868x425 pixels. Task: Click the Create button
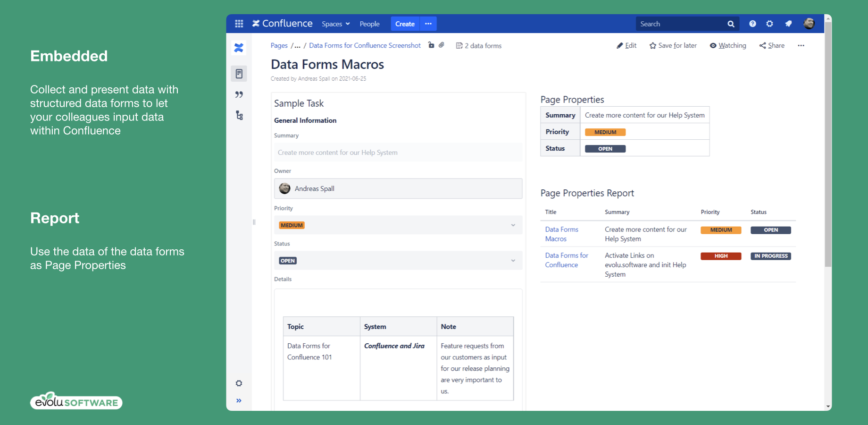coord(405,24)
